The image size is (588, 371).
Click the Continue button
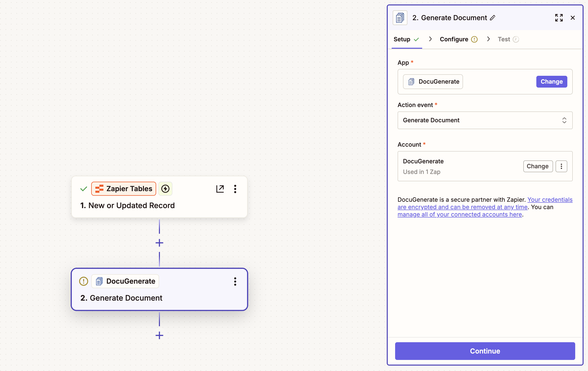(x=485, y=351)
